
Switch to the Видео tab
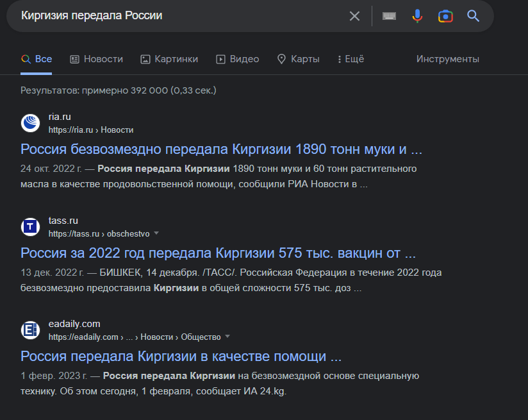pyautogui.click(x=238, y=59)
